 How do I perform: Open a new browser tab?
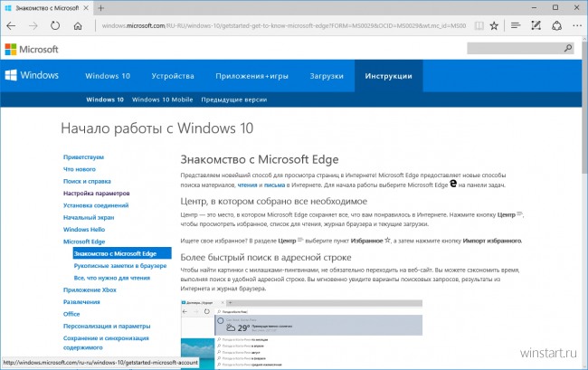click(101, 7)
